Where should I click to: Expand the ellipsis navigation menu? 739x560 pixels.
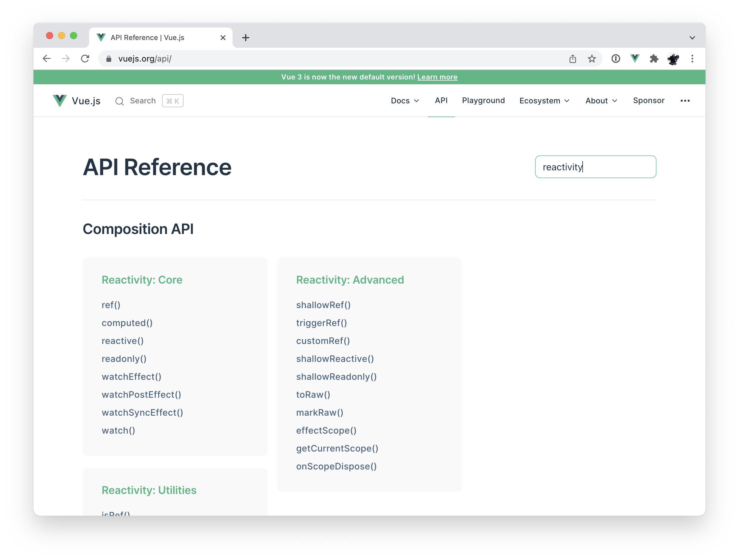pyautogui.click(x=685, y=100)
